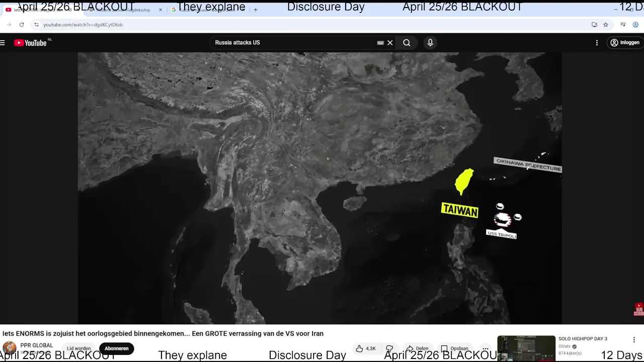Bookmark this page with star icon
Viewport: 644px width, 362px height.
click(x=606, y=25)
